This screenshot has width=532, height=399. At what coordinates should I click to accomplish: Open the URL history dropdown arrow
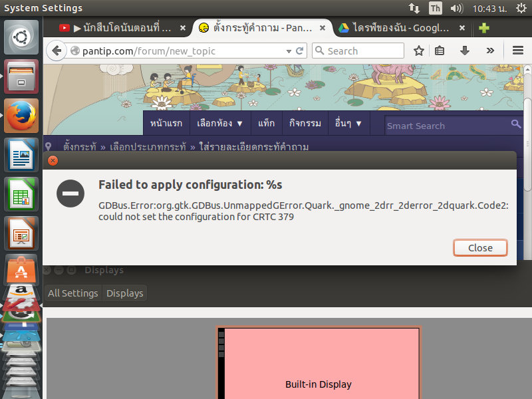click(289, 51)
